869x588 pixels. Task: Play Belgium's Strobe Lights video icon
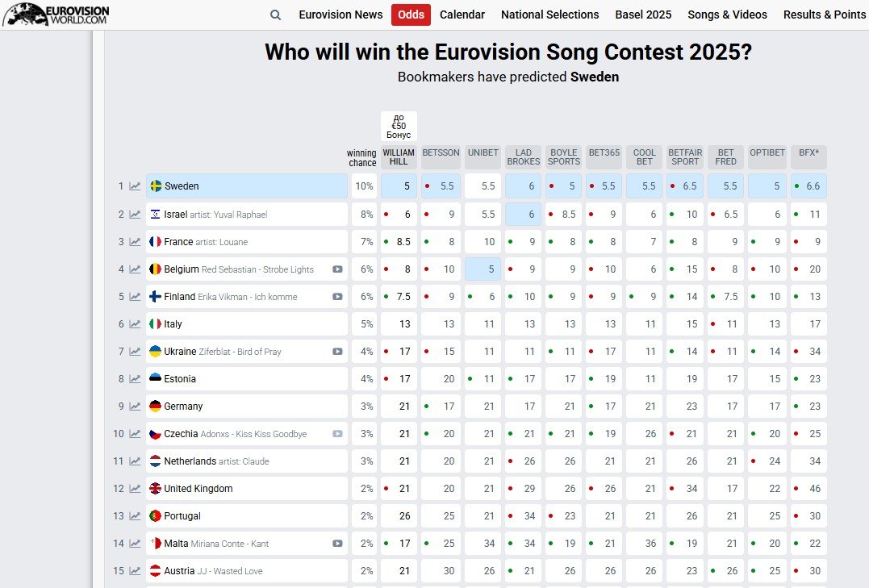click(x=336, y=269)
